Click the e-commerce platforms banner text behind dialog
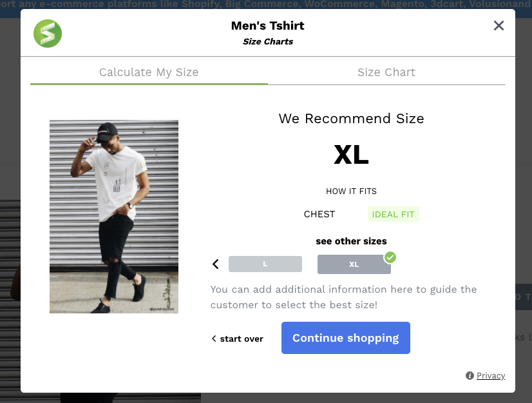 pyautogui.click(x=266, y=4)
